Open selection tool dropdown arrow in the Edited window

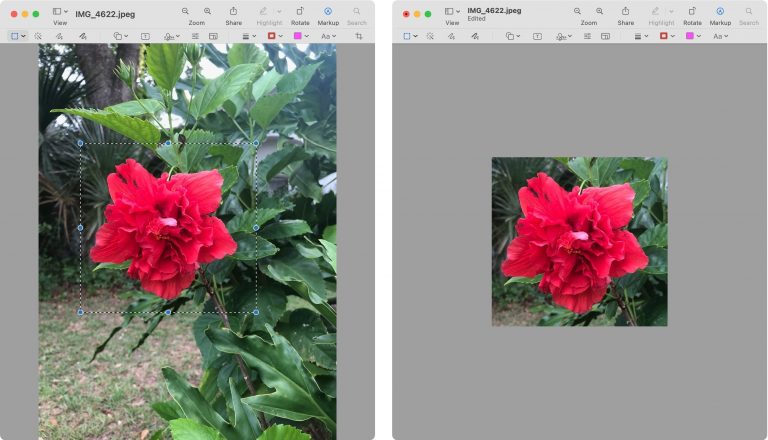pos(415,36)
